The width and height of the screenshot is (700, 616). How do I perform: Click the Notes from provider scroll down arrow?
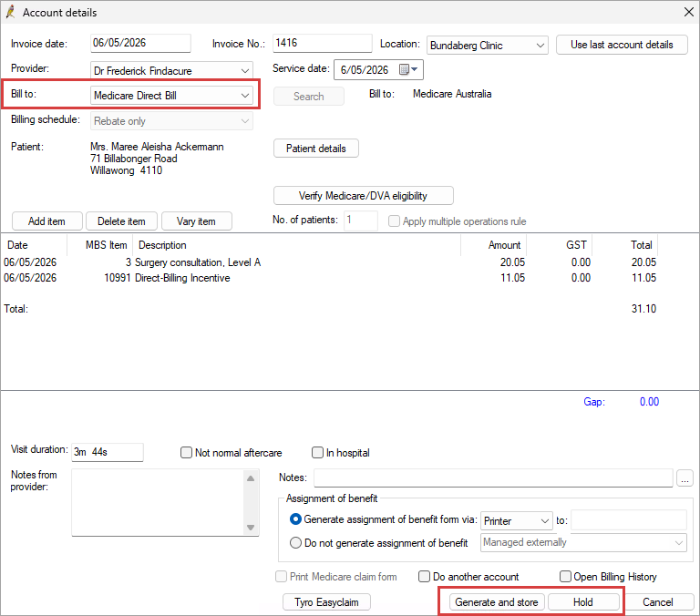(x=251, y=528)
